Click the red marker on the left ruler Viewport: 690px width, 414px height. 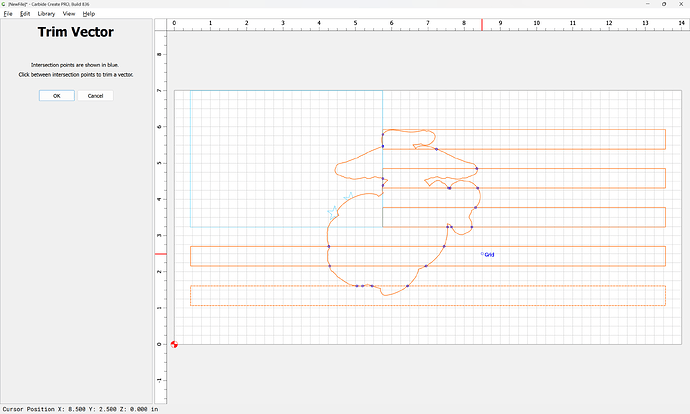coord(159,254)
